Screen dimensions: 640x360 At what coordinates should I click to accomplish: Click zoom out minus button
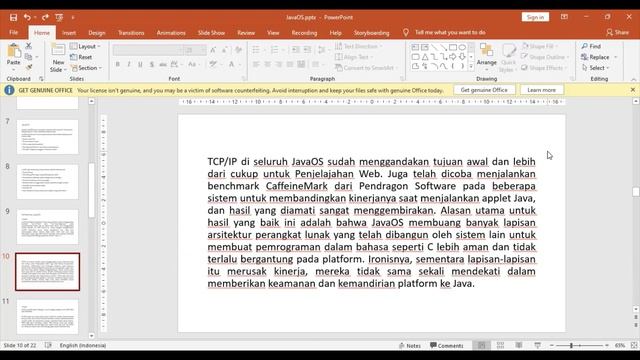[x=552, y=345]
